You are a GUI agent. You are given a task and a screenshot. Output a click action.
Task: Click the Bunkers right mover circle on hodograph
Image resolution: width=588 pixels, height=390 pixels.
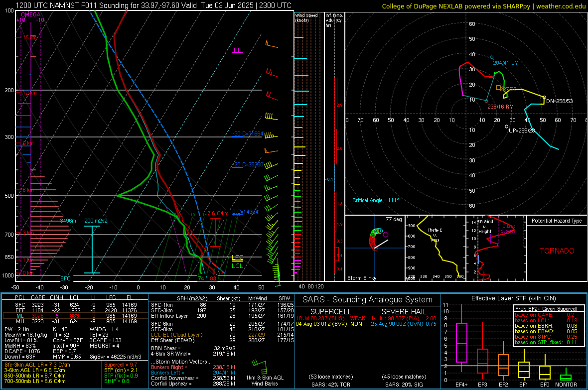[486, 101]
